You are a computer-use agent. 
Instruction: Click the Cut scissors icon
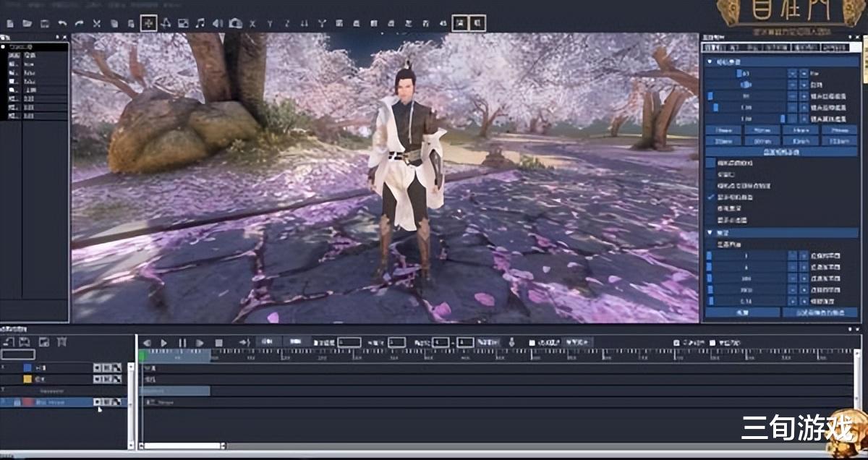(x=97, y=24)
